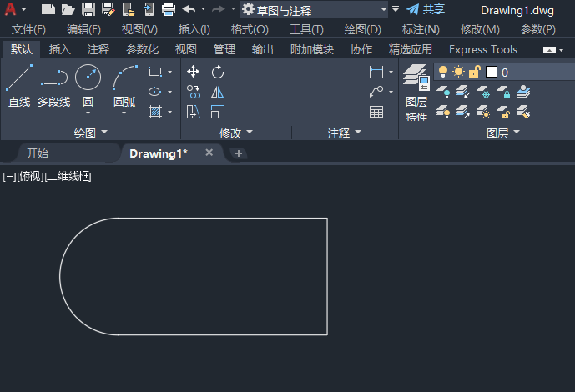575x392 pixels.
Task: Click the Stretch tool icon
Action: coord(194,112)
